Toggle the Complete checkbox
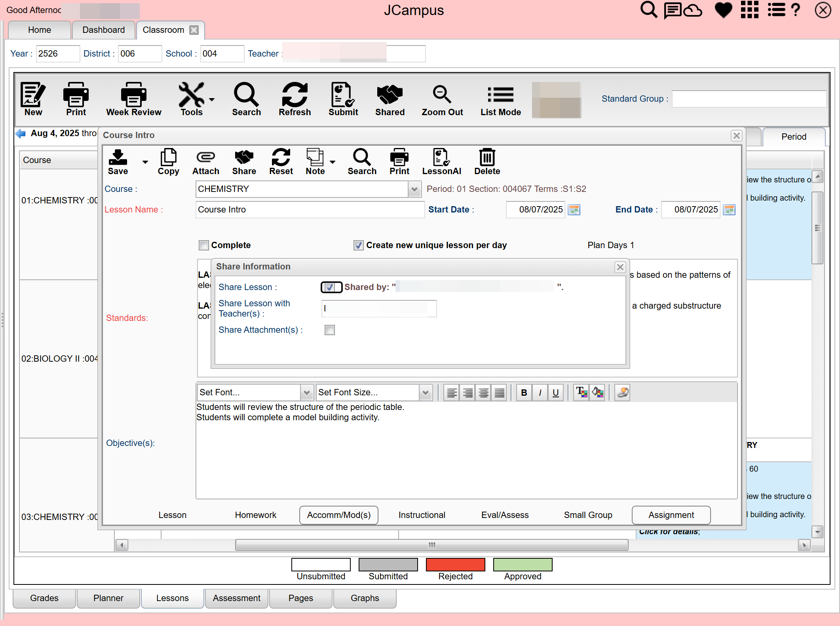This screenshot has width=840, height=626. (x=204, y=245)
